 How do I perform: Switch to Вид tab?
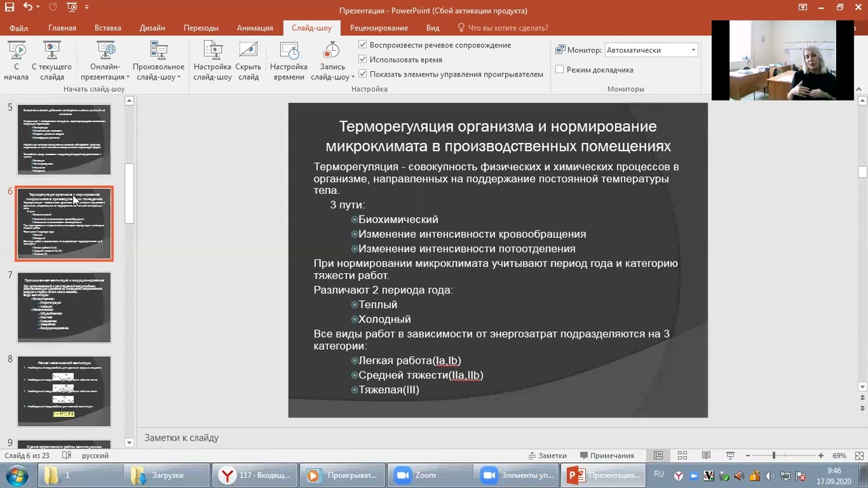[433, 28]
